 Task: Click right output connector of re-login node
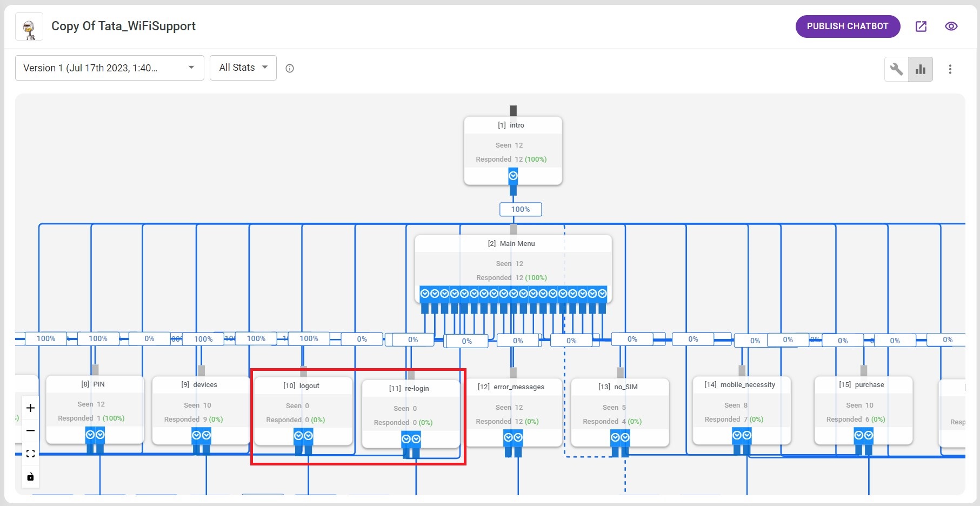416,439
